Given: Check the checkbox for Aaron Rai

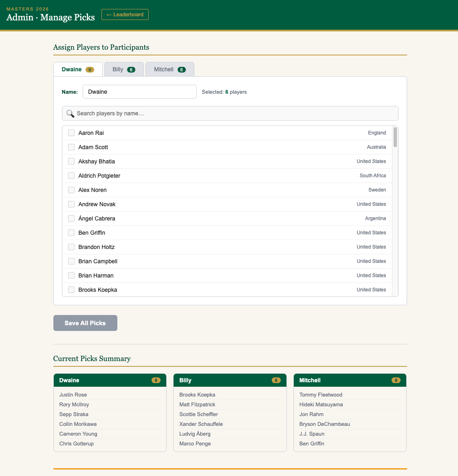Looking at the screenshot, I should click(x=71, y=133).
